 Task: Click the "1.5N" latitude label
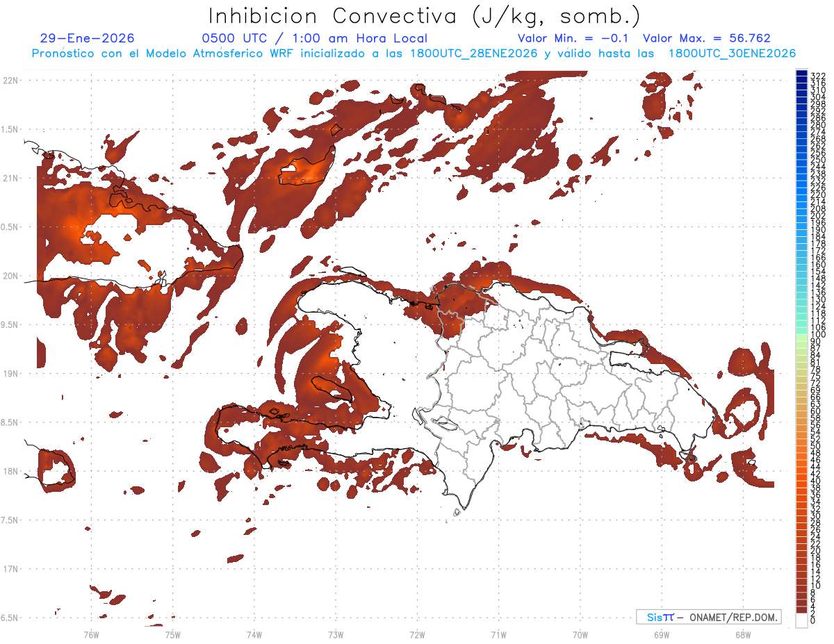(x=10, y=129)
